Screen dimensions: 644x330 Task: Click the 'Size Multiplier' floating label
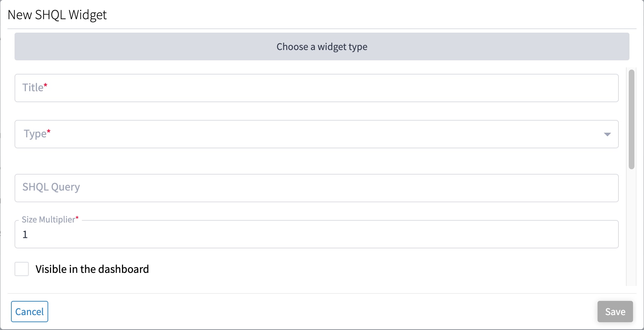pyautogui.click(x=48, y=220)
